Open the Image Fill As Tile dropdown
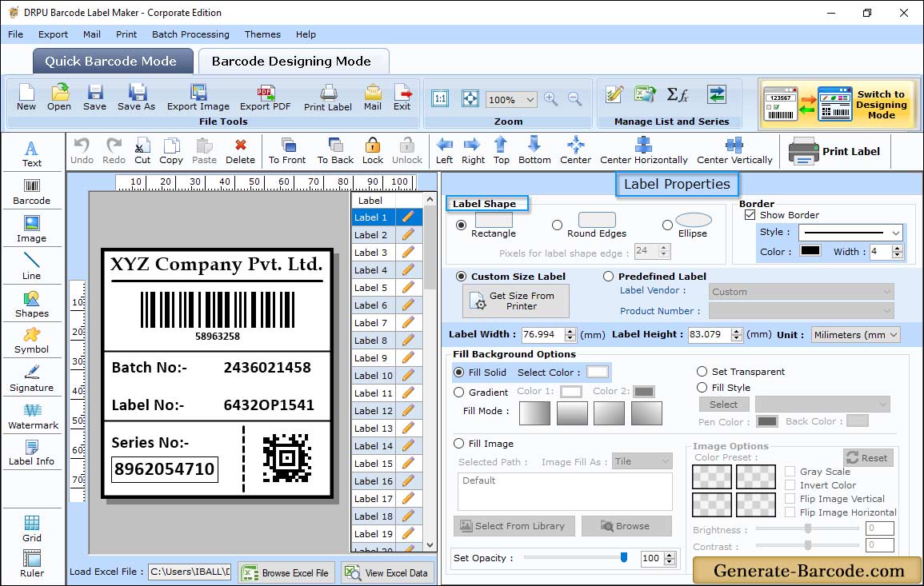This screenshot has height=586, width=924. (x=642, y=461)
